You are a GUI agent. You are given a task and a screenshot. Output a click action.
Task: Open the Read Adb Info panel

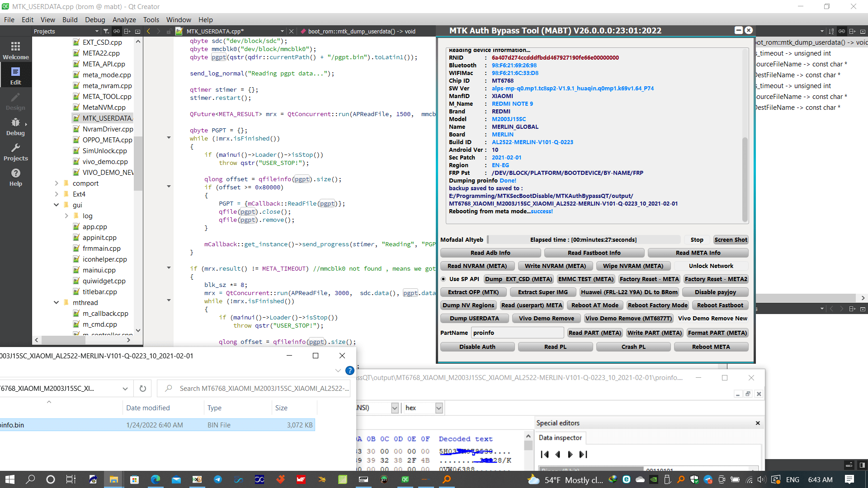490,252
